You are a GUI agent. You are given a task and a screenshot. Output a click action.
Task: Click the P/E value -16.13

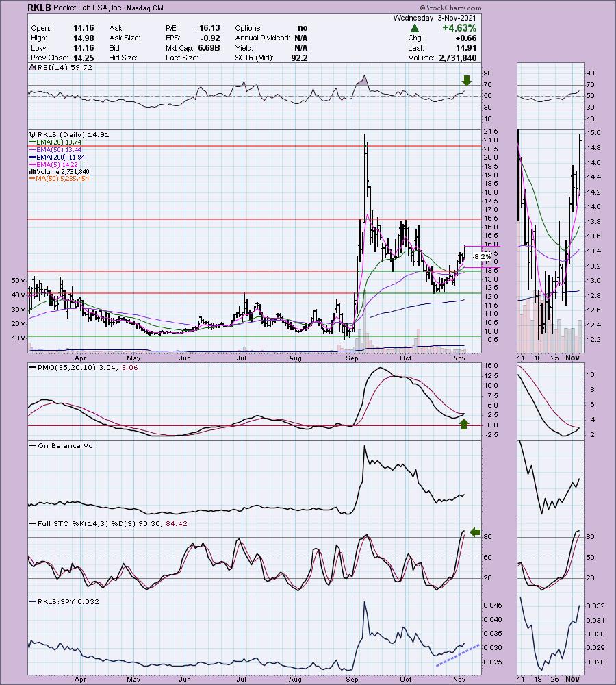(208, 28)
